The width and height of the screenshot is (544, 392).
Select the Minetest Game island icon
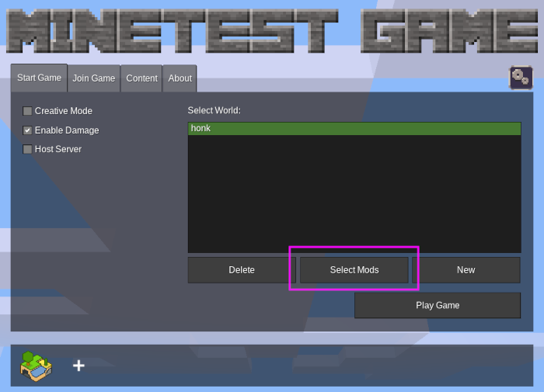(36, 366)
